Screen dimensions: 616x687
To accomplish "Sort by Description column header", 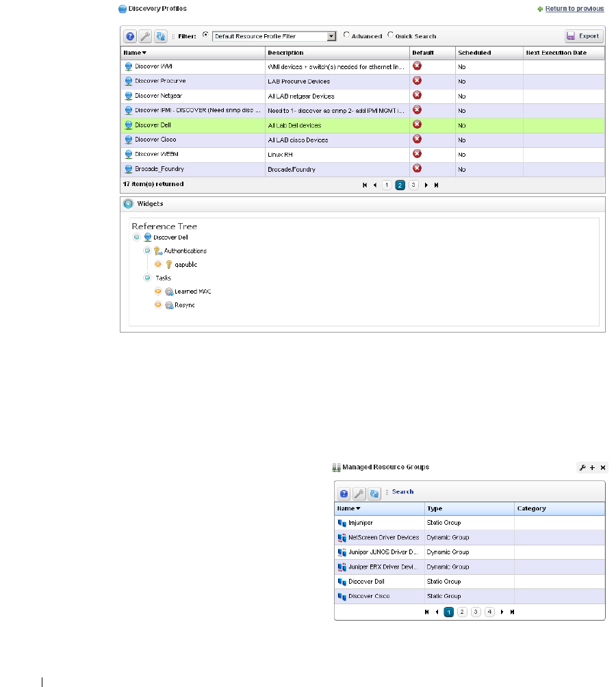I will [x=337, y=53].
